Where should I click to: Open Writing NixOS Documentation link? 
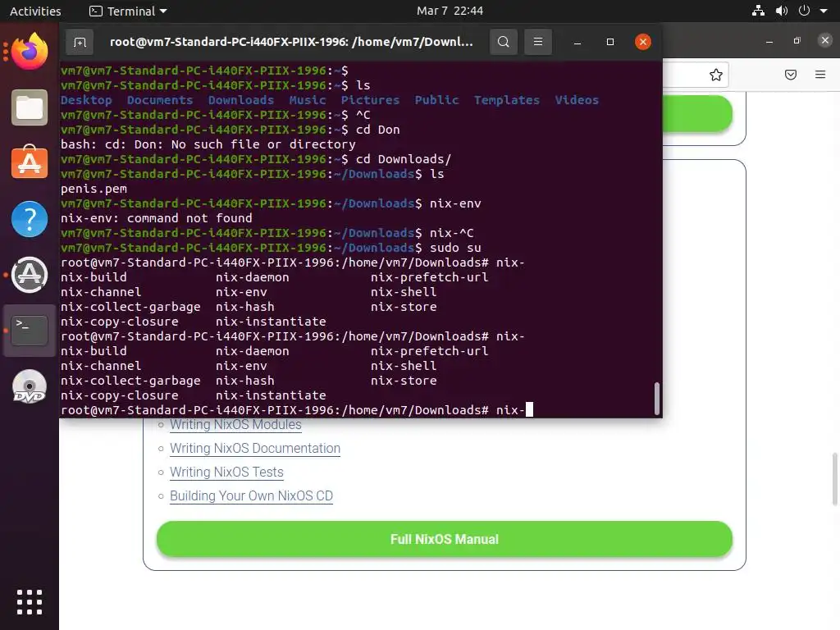pos(255,449)
